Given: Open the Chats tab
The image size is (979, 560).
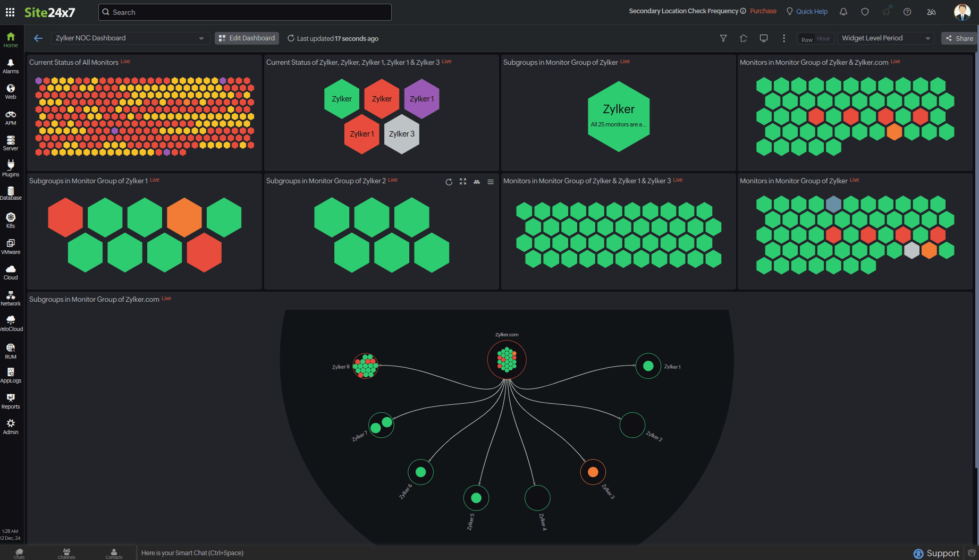Looking at the screenshot, I should [x=19, y=553].
